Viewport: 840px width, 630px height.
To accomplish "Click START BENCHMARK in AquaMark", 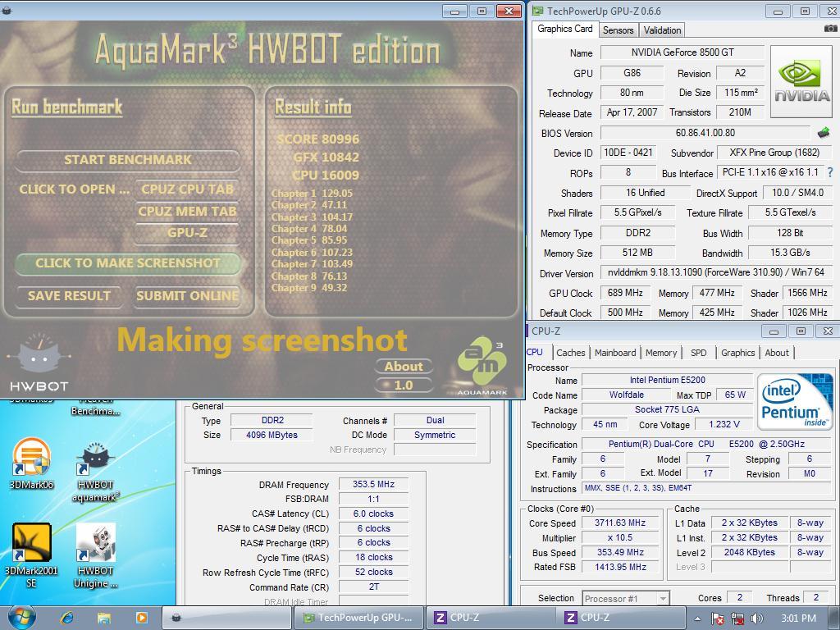I will click(x=127, y=160).
